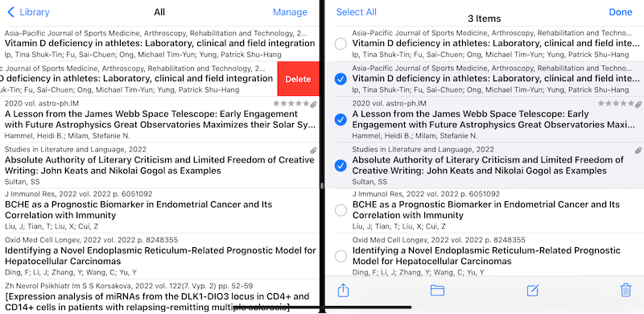Tap the red Delete button

tap(298, 79)
